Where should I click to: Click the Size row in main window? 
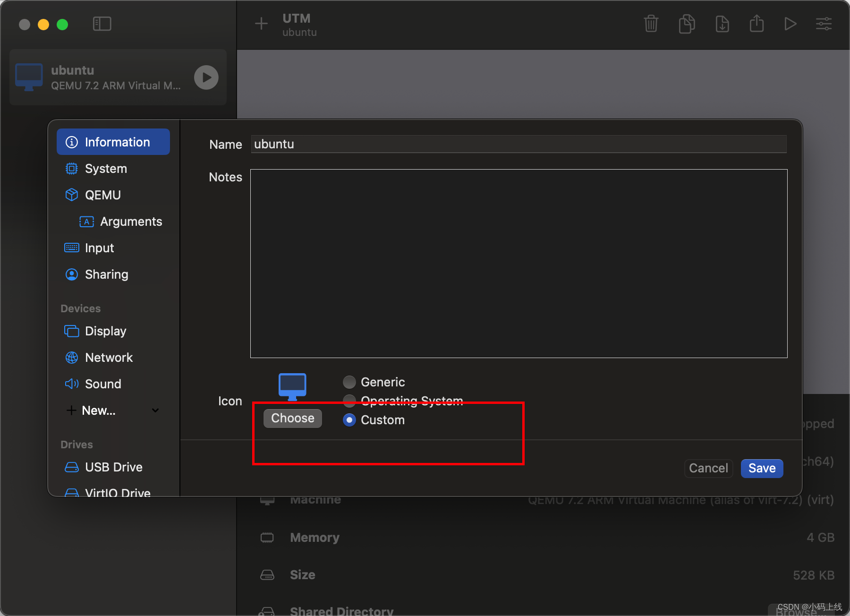pyautogui.click(x=547, y=575)
